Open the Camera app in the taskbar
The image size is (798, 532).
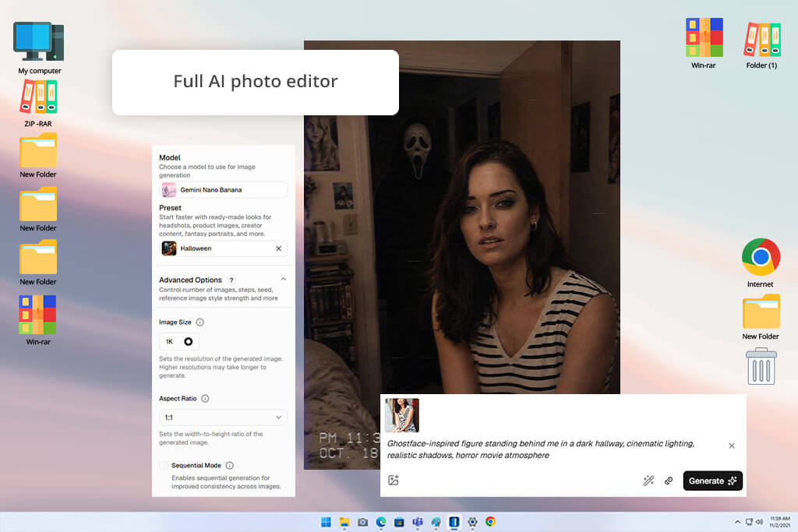[363, 522]
